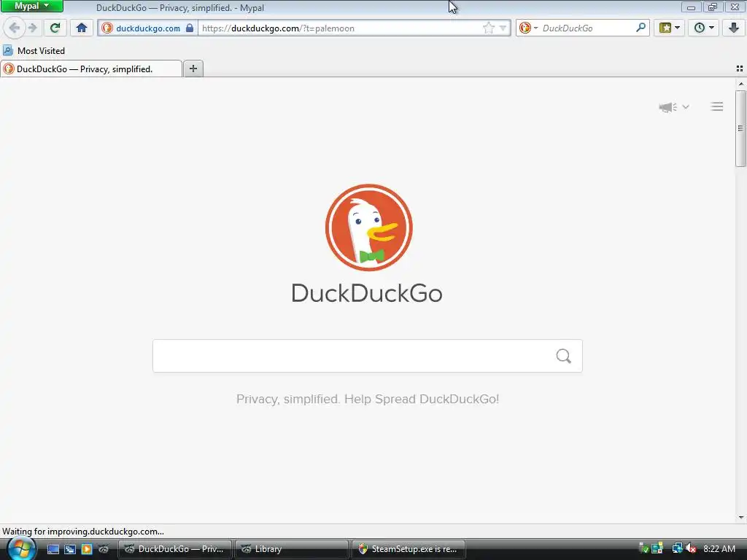Click the scrollbar up arrow
Viewport: 747px width, 560px height.
point(741,84)
